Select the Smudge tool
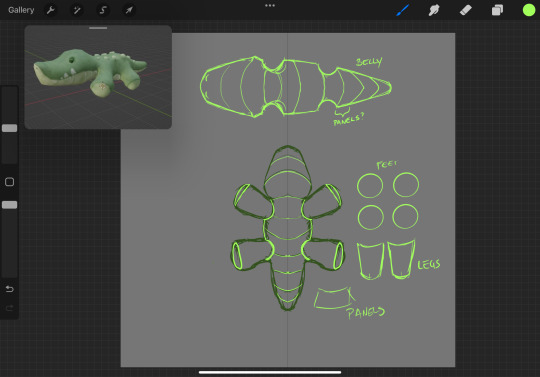This screenshot has width=540, height=377. 434,10
